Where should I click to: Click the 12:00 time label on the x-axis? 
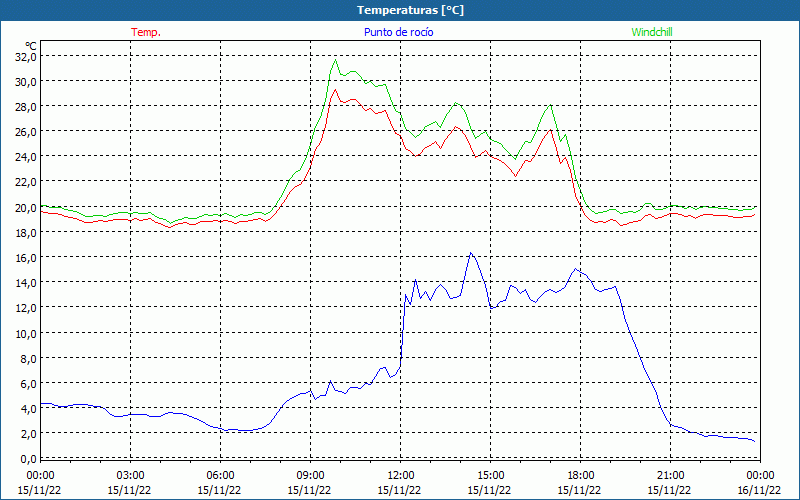401,476
